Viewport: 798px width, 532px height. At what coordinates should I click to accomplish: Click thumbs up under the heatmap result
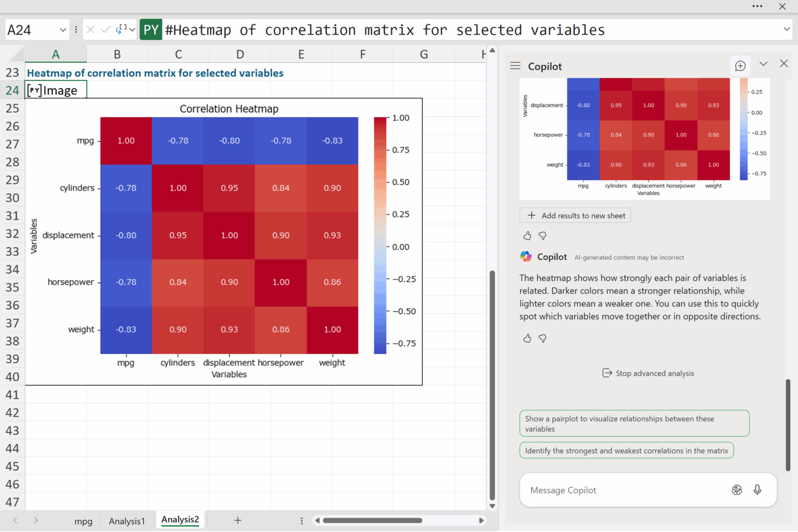tap(527, 236)
